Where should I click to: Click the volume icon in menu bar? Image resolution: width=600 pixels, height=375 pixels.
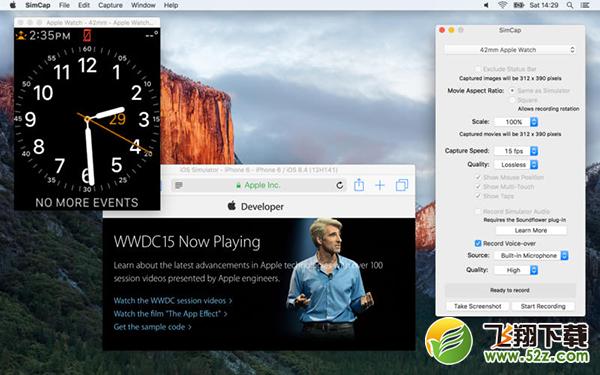pos(486,5)
